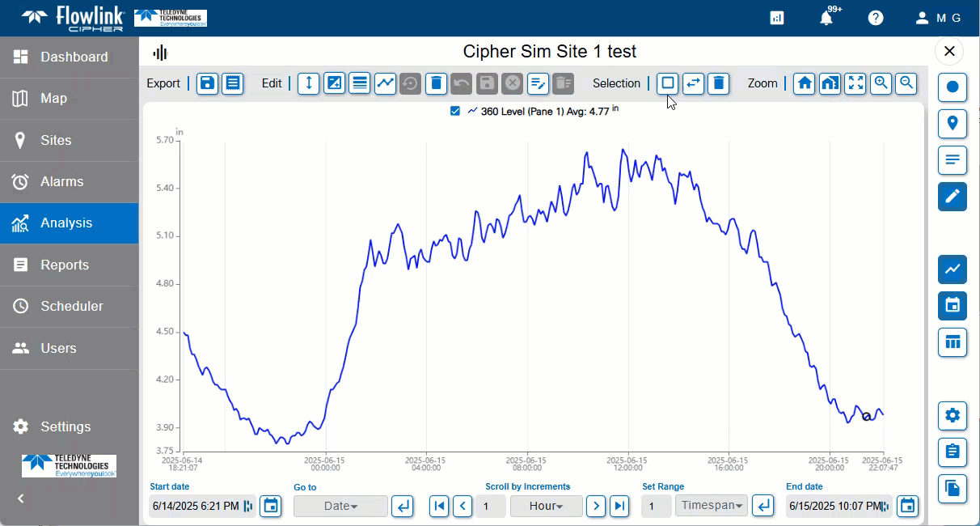This screenshot has width=980, height=526.
Task: Open the help question mark icon
Action: [876, 18]
